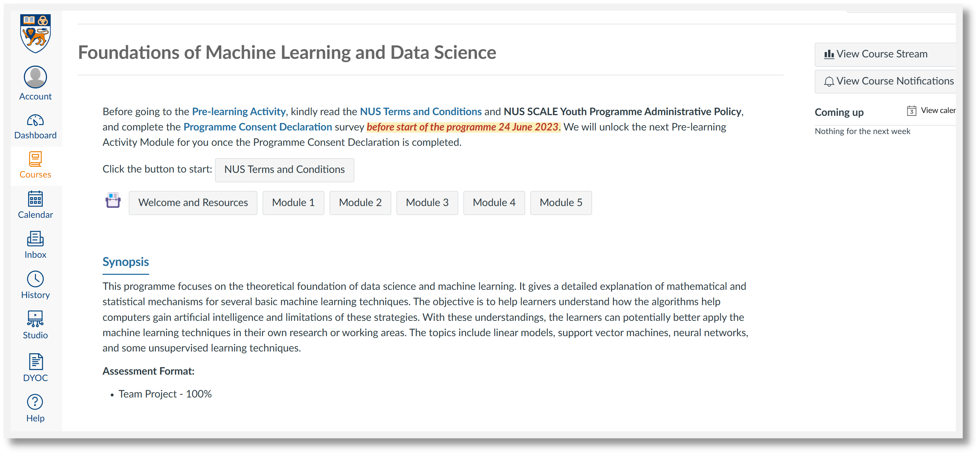Open the DYOC document icon
Screen dimensions: 980x457
35,362
